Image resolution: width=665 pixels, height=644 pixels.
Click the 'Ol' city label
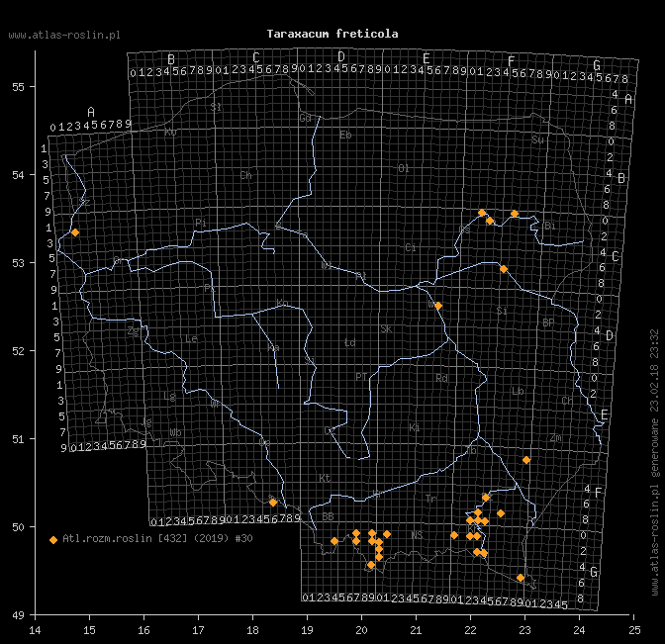pos(403,169)
